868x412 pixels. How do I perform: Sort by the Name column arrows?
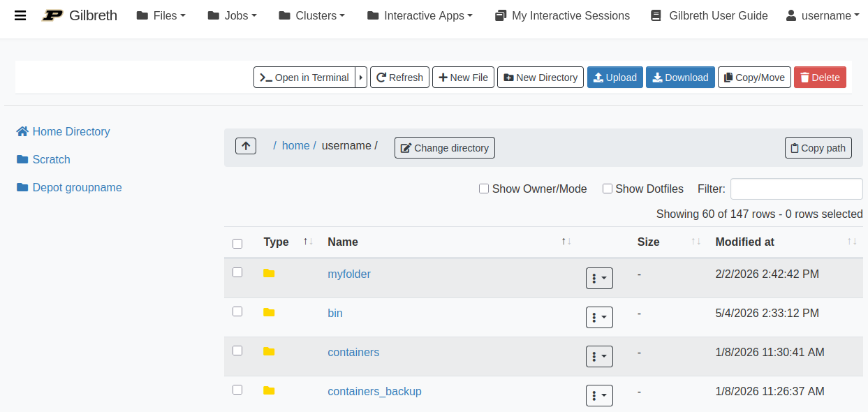click(566, 242)
